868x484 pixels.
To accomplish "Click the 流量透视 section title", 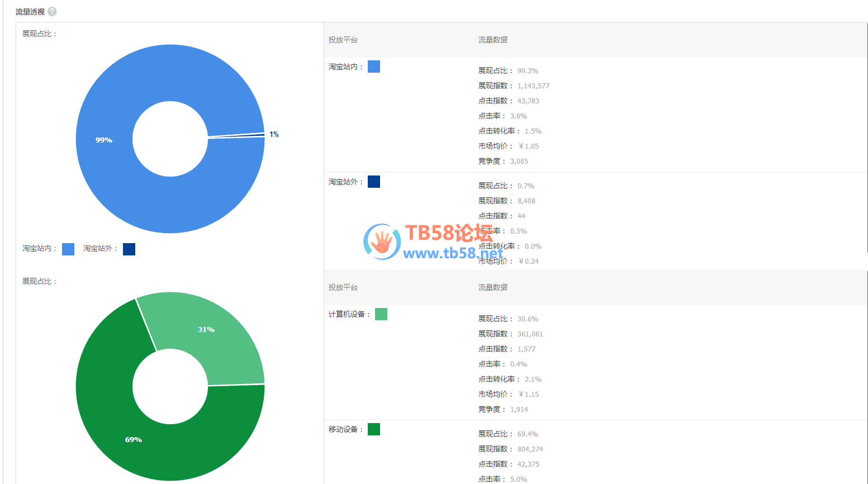I will pyautogui.click(x=30, y=12).
